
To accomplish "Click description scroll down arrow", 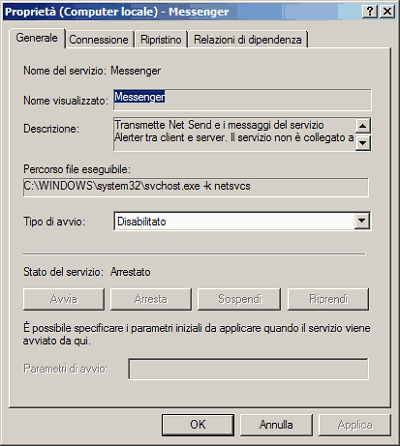I will pos(363,143).
